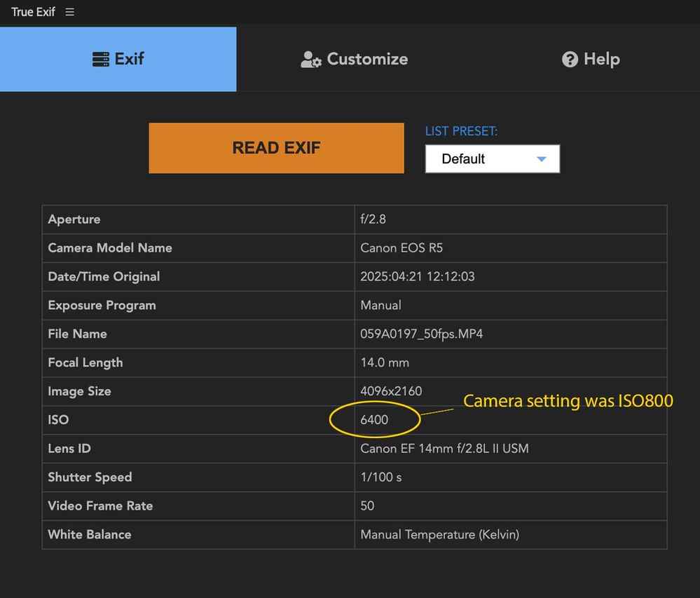Image resolution: width=700 pixels, height=598 pixels.
Task: Click the circled ISO value 6400
Action: pyautogui.click(x=374, y=420)
